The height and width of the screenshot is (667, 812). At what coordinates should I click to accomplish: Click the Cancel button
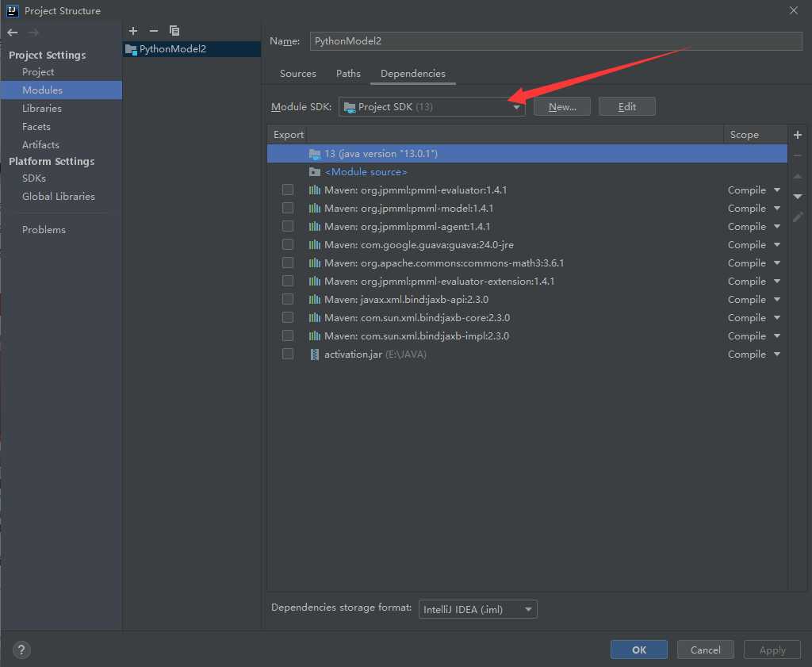(705, 650)
